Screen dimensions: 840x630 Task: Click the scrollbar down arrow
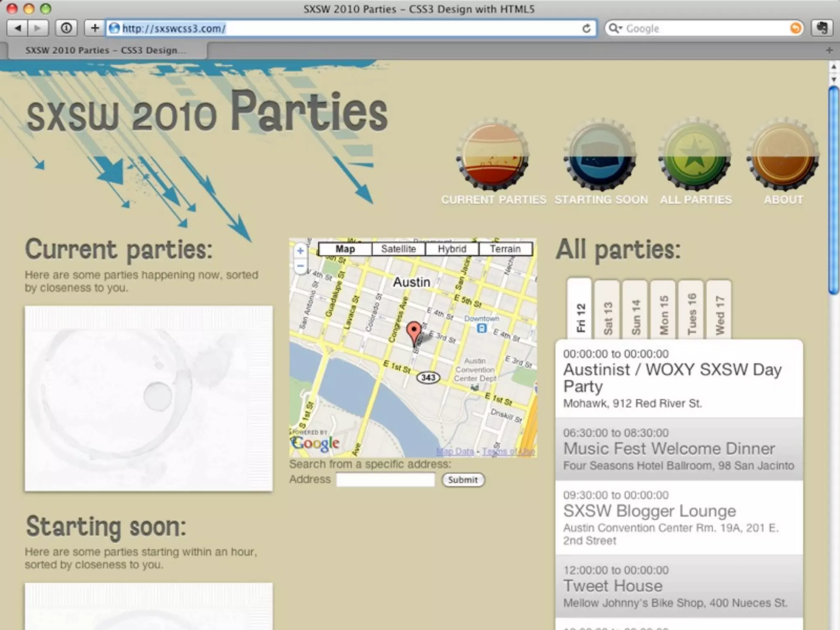(833, 79)
